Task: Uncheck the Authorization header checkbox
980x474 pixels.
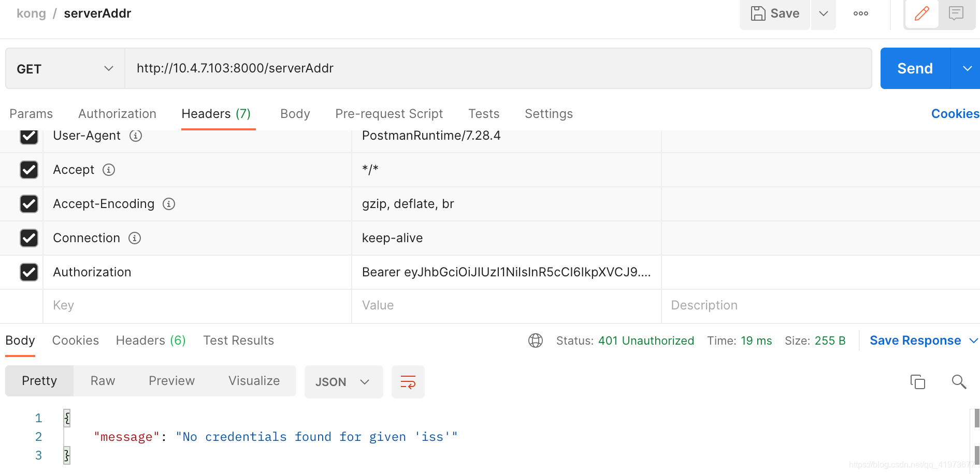Action: click(29, 272)
